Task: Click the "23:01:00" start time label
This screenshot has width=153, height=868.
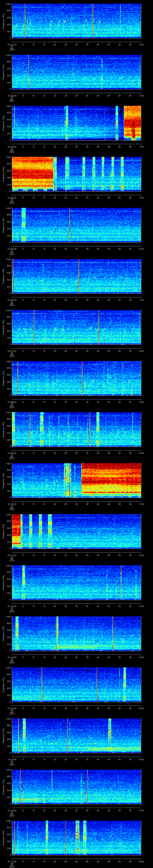Action: pyautogui.click(x=12, y=44)
